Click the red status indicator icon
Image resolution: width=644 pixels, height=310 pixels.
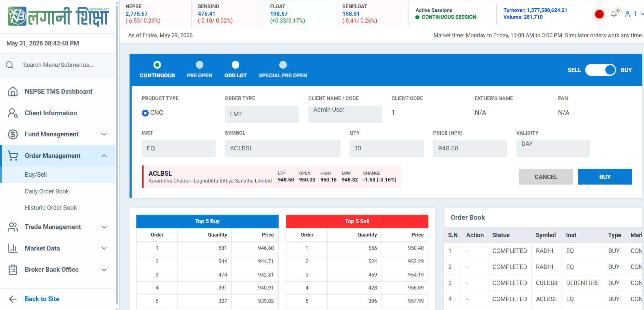pyautogui.click(x=599, y=14)
